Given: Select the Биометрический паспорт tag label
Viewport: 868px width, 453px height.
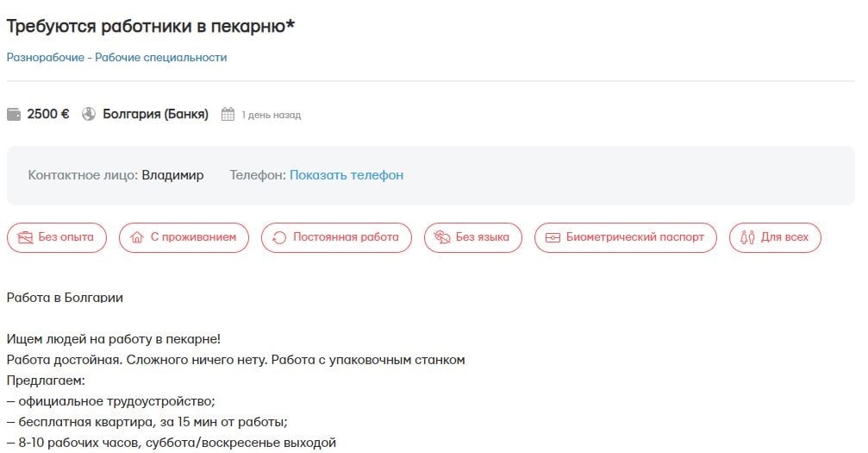Looking at the screenshot, I should coord(635,237).
